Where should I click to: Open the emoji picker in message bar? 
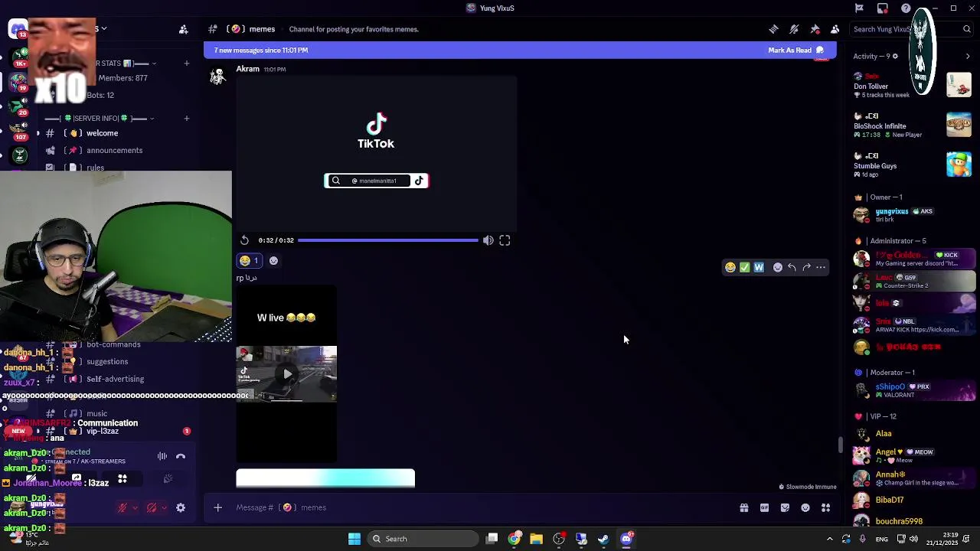[x=805, y=507]
